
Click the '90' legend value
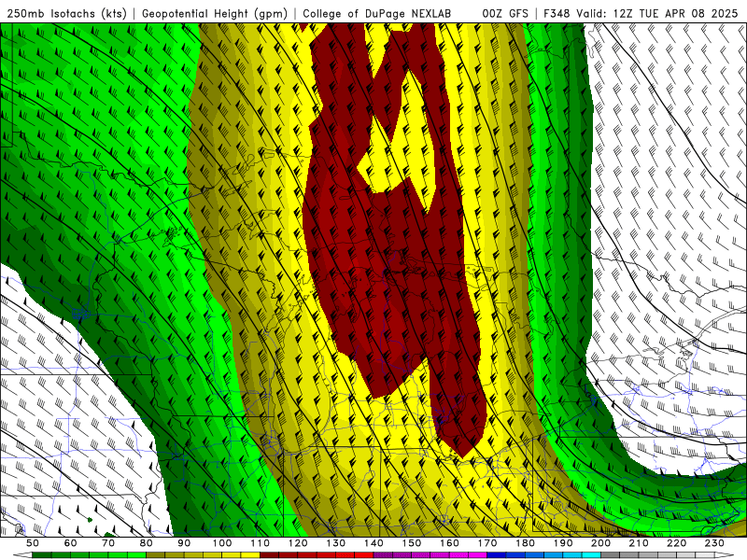tap(184, 543)
